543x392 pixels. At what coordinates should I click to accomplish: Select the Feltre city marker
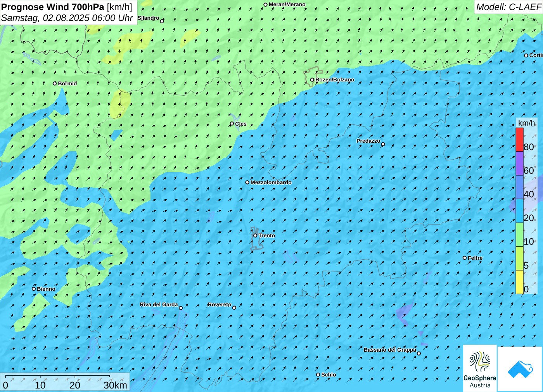point(465,258)
